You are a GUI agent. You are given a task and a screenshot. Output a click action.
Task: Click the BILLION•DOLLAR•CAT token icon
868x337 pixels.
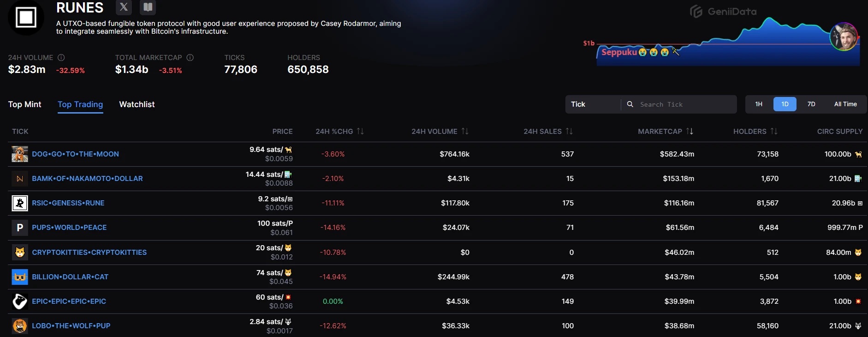coord(20,277)
